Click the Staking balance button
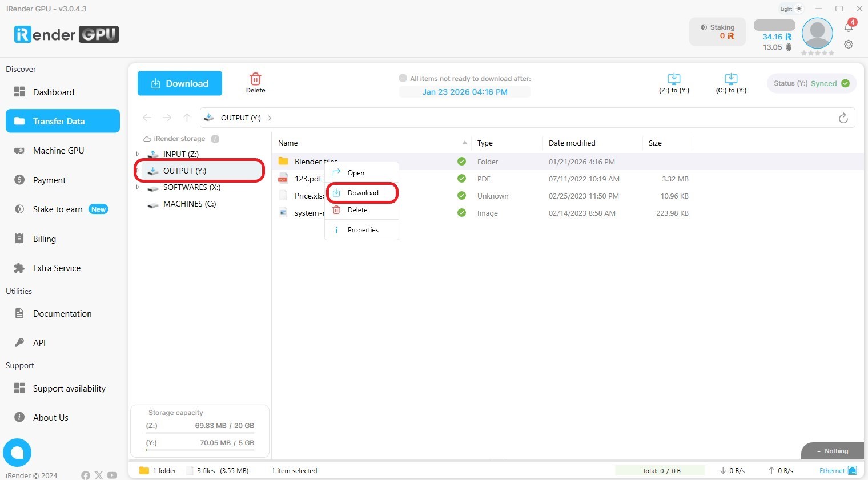The width and height of the screenshot is (868, 480). pyautogui.click(x=717, y=31)
